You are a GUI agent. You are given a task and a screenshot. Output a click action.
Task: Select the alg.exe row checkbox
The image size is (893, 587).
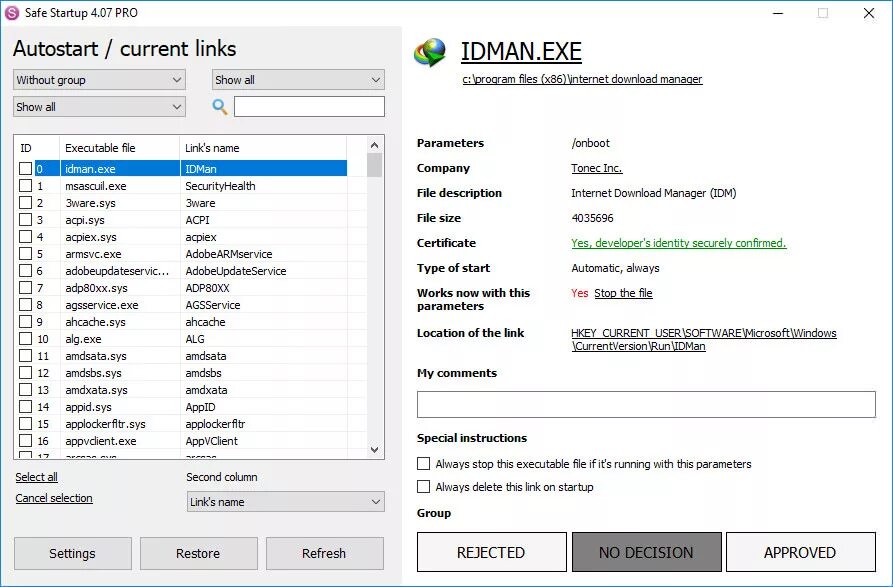coord(26,339)
